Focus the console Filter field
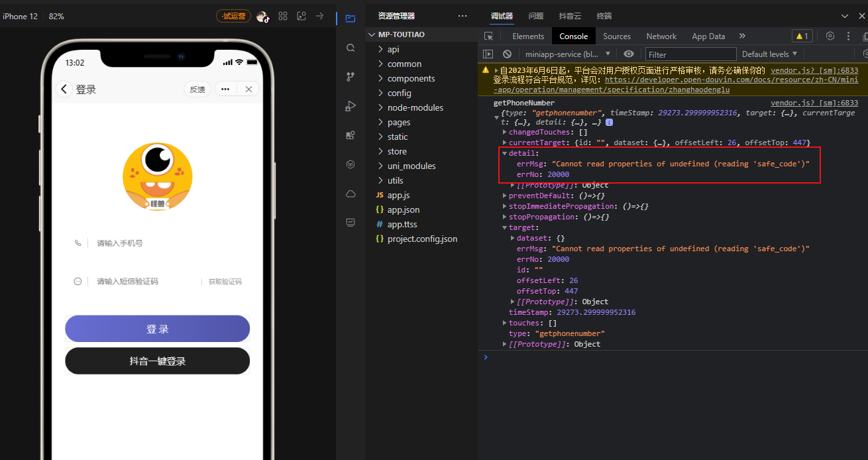The width and height of the screenshot is (868, 460). [690, 54]
